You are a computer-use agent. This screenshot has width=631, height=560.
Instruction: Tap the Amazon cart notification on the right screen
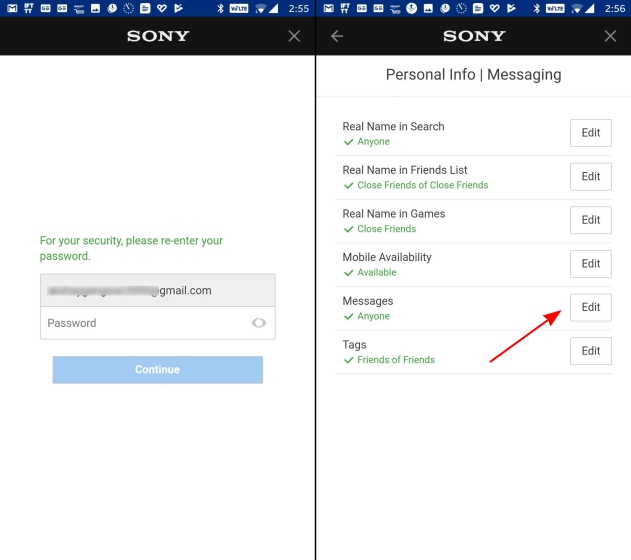pos(395,8)
